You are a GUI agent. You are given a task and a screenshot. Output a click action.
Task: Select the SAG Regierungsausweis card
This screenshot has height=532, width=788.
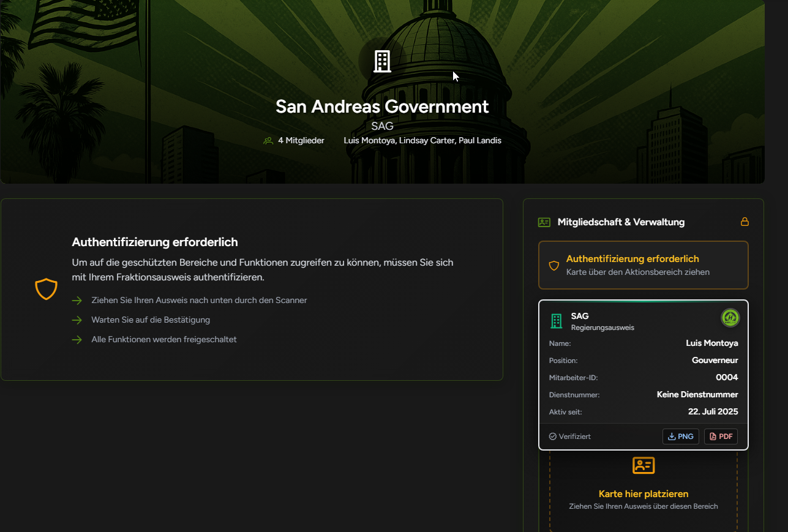click(644, 375)
